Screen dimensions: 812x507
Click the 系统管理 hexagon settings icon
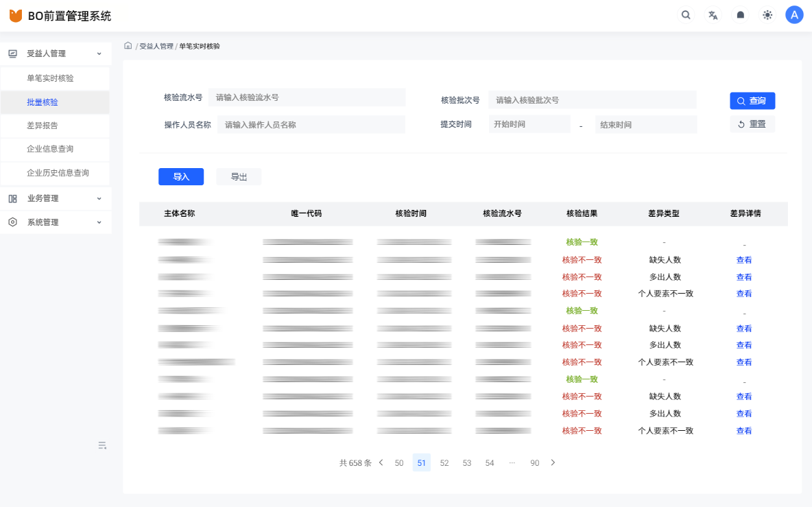[12, 222]
